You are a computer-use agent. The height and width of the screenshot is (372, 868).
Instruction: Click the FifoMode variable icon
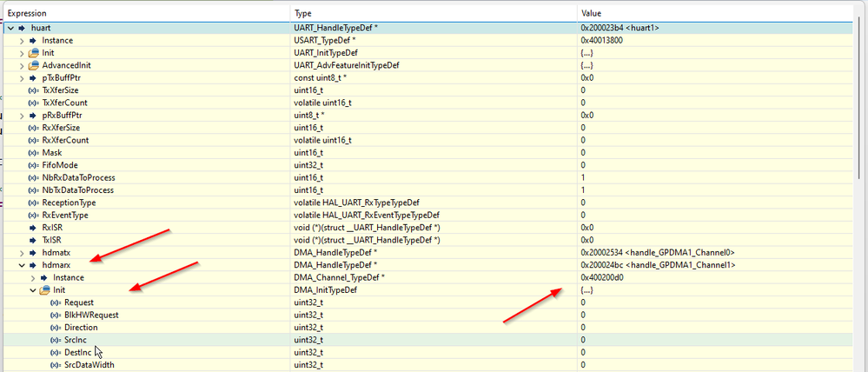click(33, 165)
